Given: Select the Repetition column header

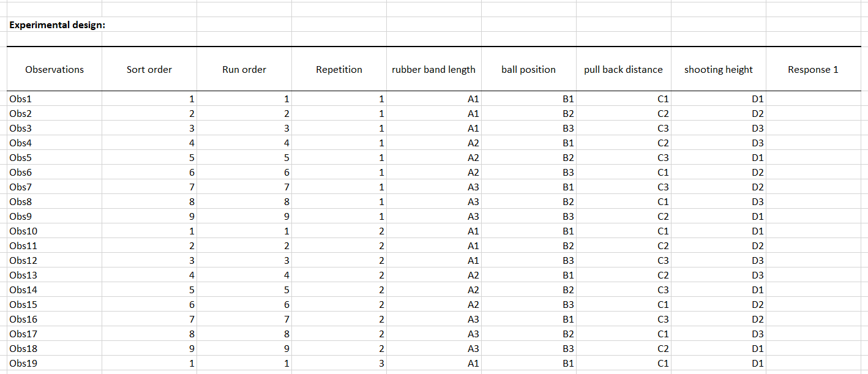Looking at the screenshot, I should pyautogui.click(x=339, y=69).
